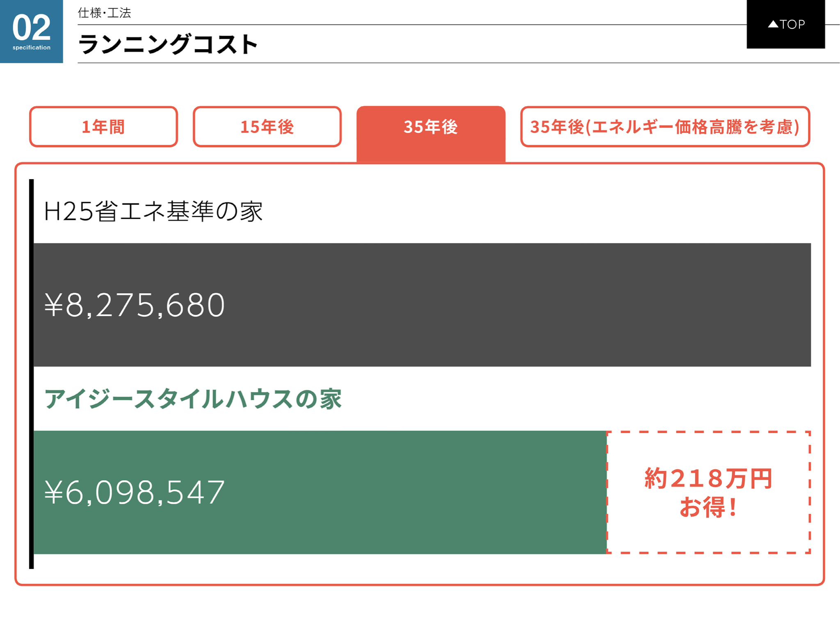Click the ¥6,098,547 amount text
This screenshot has height=630, width=840.
135,492
